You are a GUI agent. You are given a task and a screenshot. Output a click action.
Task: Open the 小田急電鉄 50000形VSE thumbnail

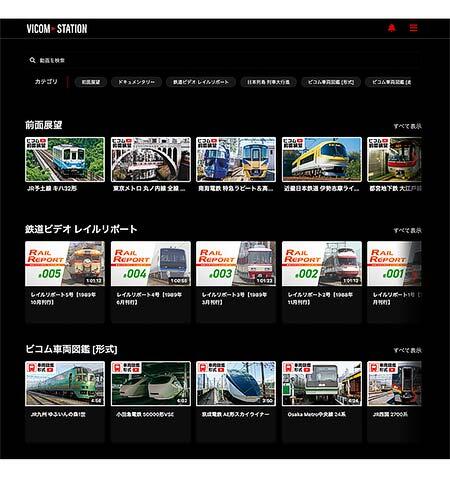(151, 384)
